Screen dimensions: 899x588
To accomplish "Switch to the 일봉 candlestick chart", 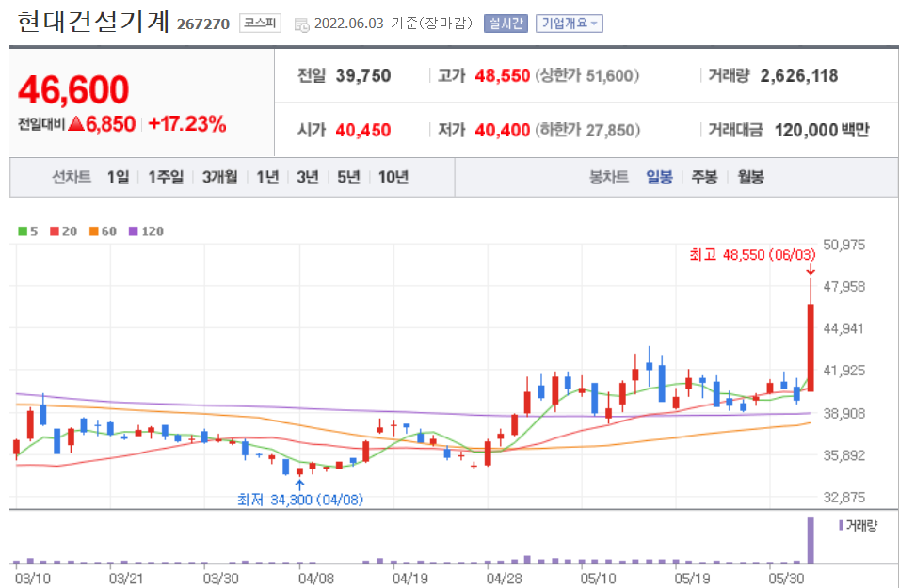I will 659,177.
